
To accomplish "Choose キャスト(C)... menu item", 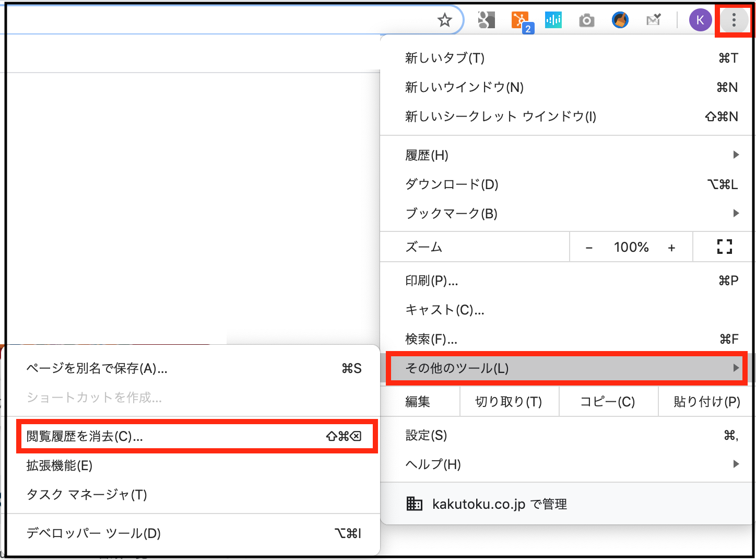I will tap(568, 310).
